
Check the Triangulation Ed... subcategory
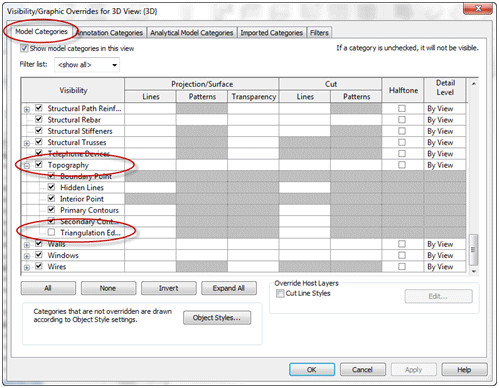pos(51,232)
